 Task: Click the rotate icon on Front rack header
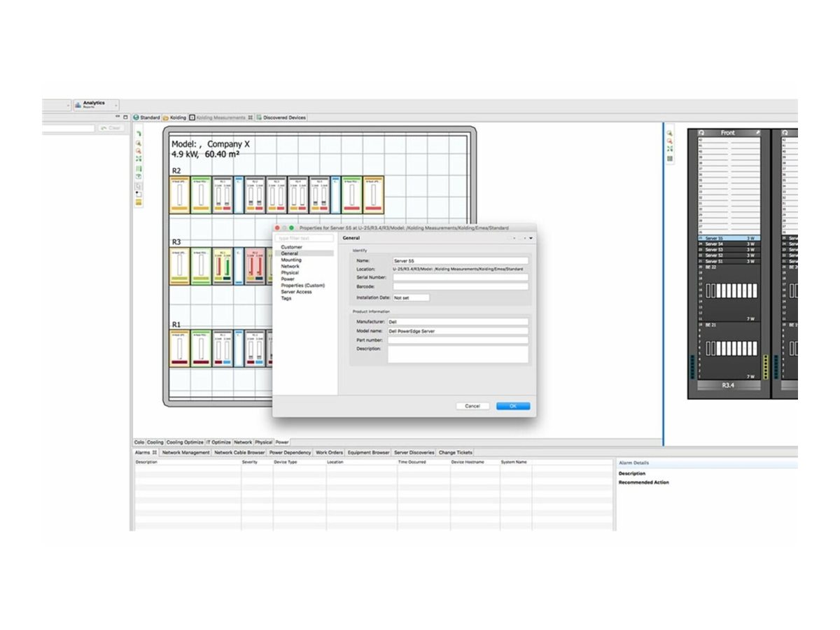[x=701, y=132]
